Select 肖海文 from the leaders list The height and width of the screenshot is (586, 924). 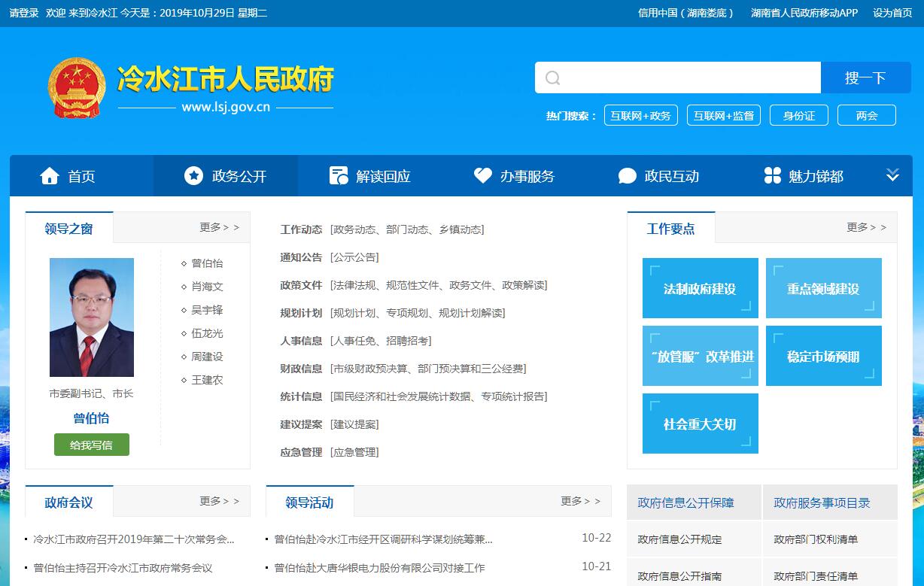(207, 287)
